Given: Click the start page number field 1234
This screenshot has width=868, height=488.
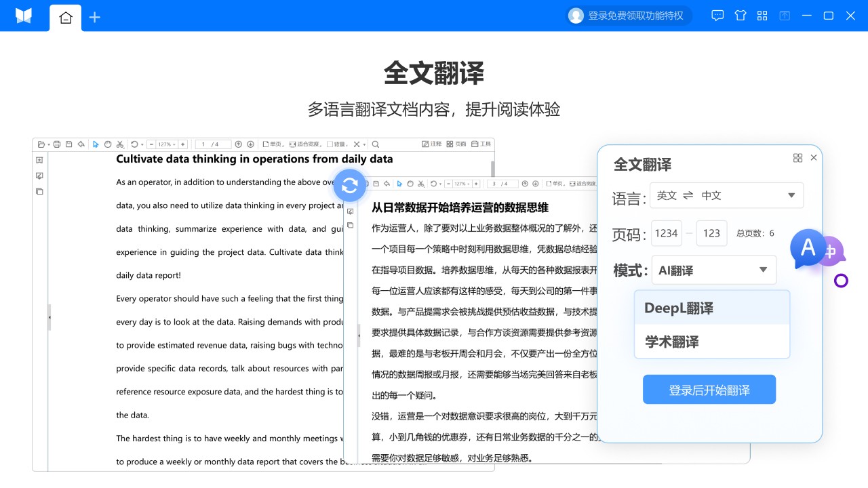Looking at the screenshot, I should click(x=666, y=233).
